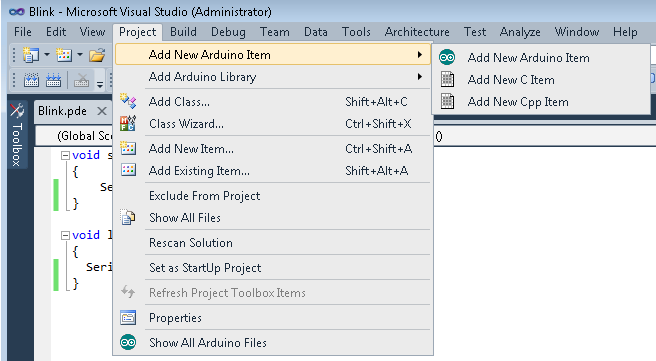
Task: Select Show All Files menu entry
Action: point(273,218)
